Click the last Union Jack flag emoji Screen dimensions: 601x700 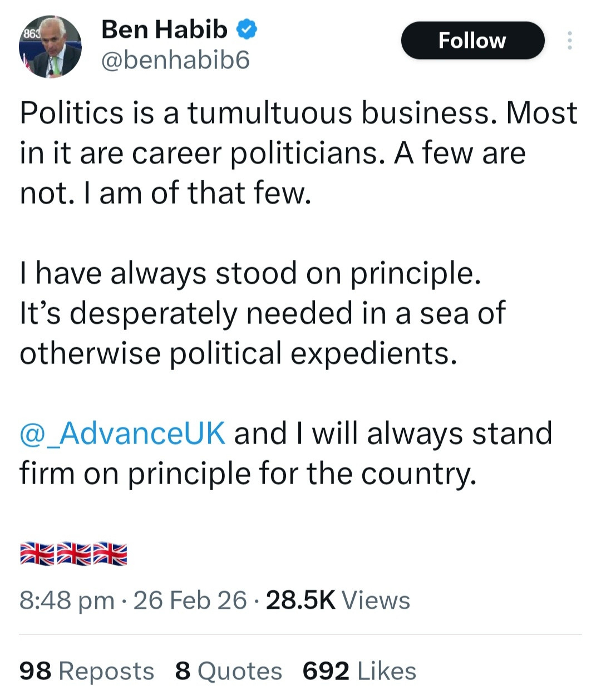[110, 554]
